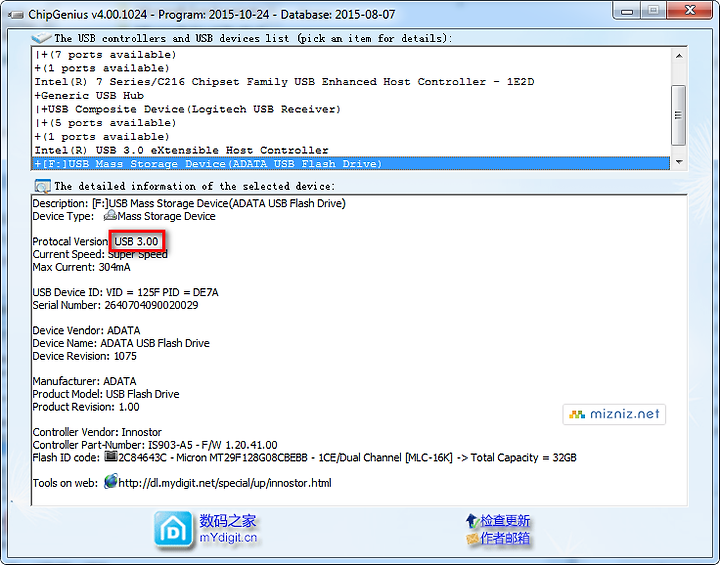Click the check update arrow icon

coord(472,520)
